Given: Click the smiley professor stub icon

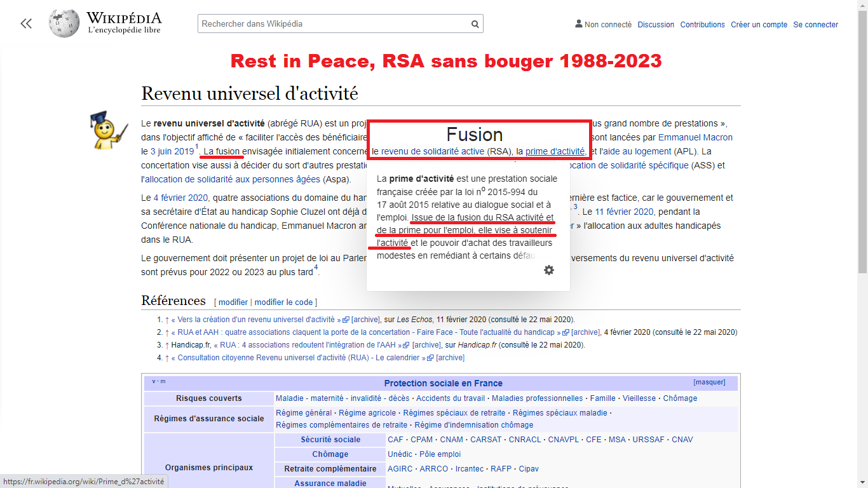Looking at the screenshot, I should [x=109, y=131].
